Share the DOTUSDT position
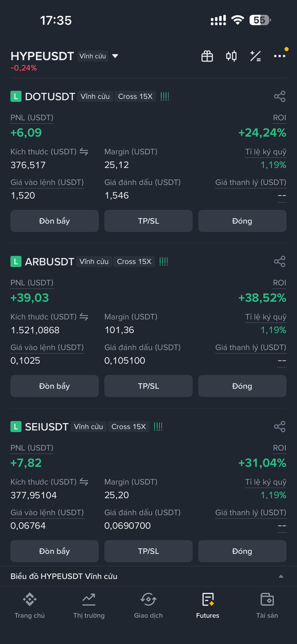Image resolution: width=297 pixels, height=644 pixels. point(279,97)
